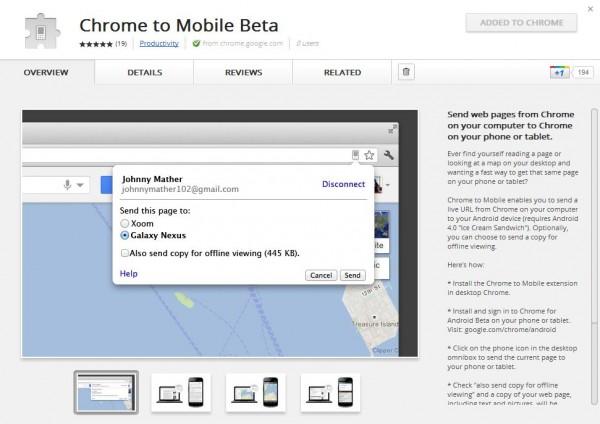Screen dimensions: 600x424
Task: Click the description panel scrollbar
Action: (594, 256)
